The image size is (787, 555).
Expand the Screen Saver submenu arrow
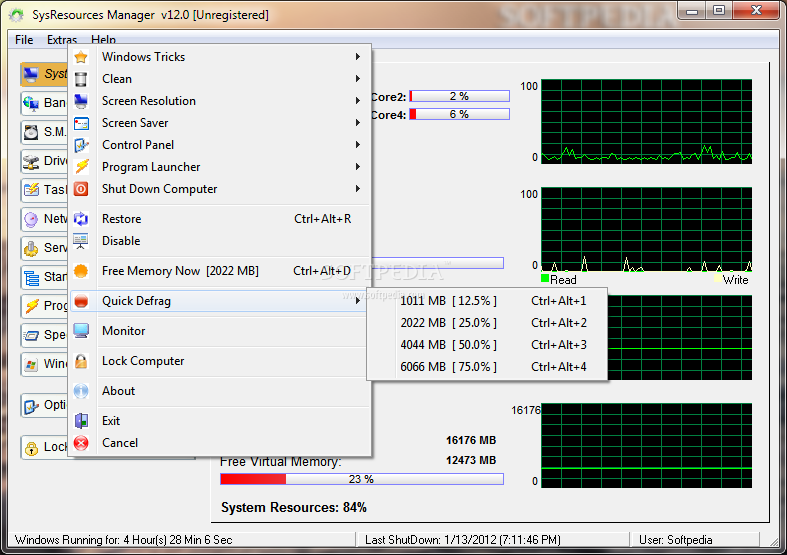(x=358, y=123)
